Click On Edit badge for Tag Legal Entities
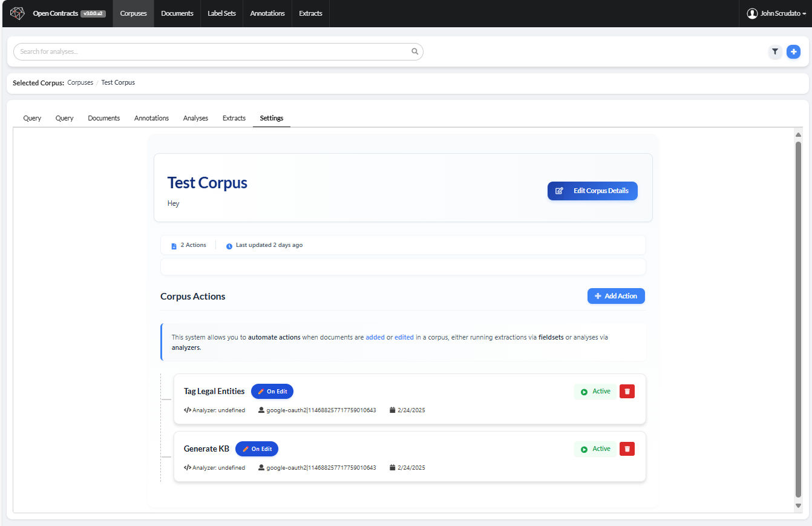 (x=272, y=392)
